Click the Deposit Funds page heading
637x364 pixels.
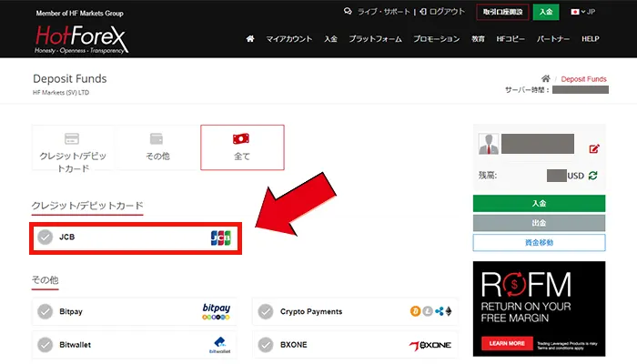coord(70,78)
